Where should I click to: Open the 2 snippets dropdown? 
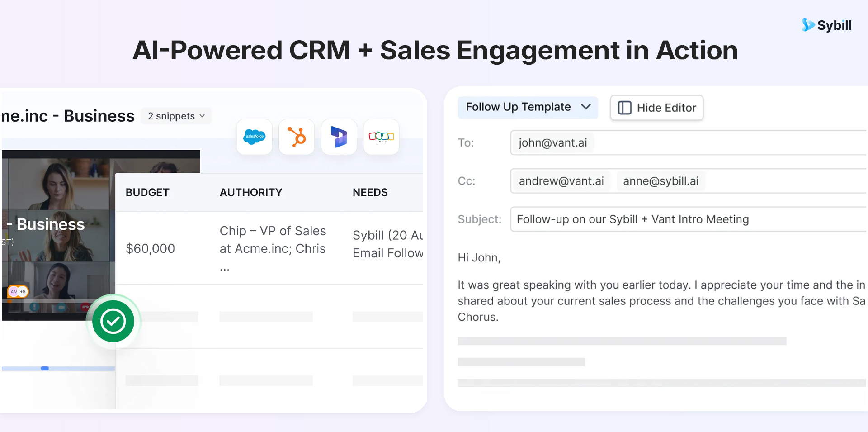[x=176, y=116]
